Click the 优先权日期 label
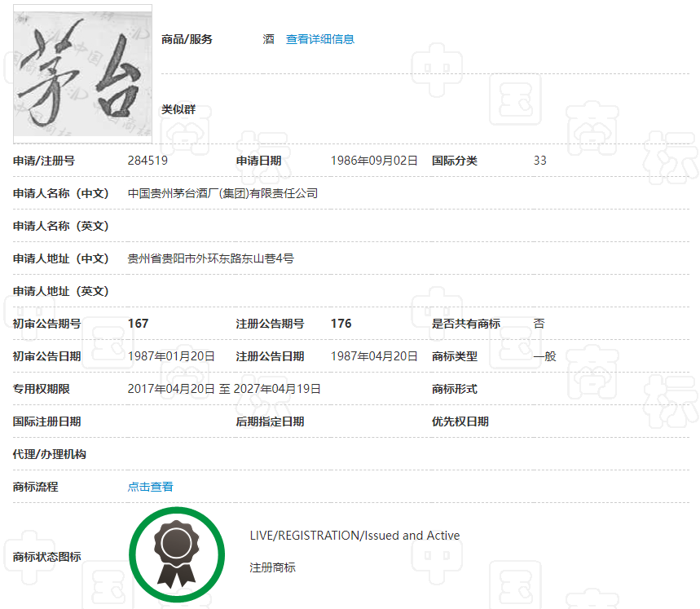700x609 pixels. (x=460, y=421)
